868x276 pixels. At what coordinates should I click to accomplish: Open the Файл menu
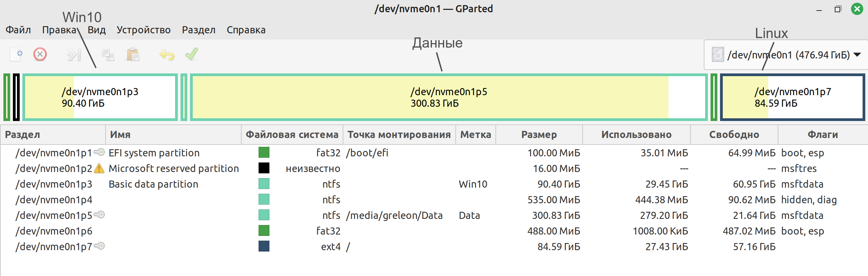(18, 30)
